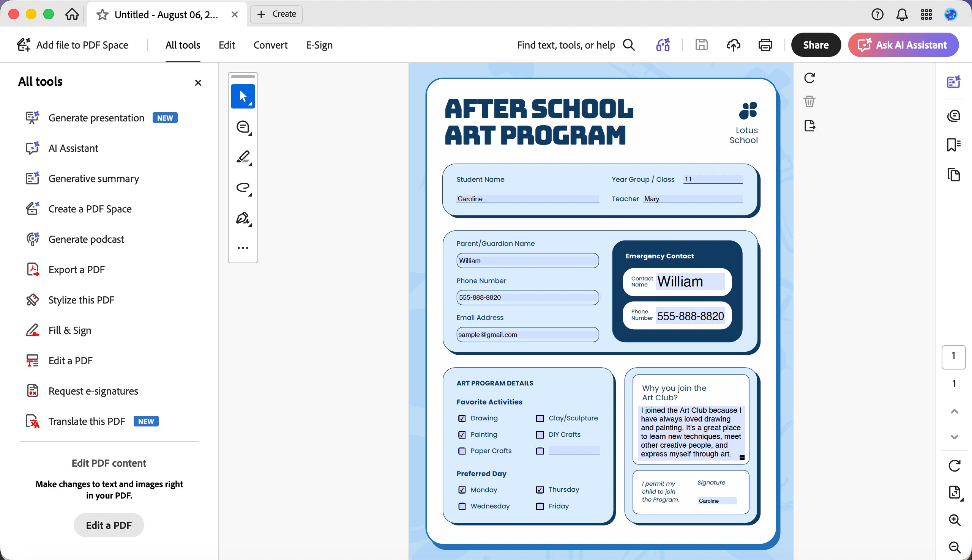Click the rotate view icon near bottom right
Image resolution: width=972 pixels, height=560 pixels.
pyautogui.click(x=955, y=466)
